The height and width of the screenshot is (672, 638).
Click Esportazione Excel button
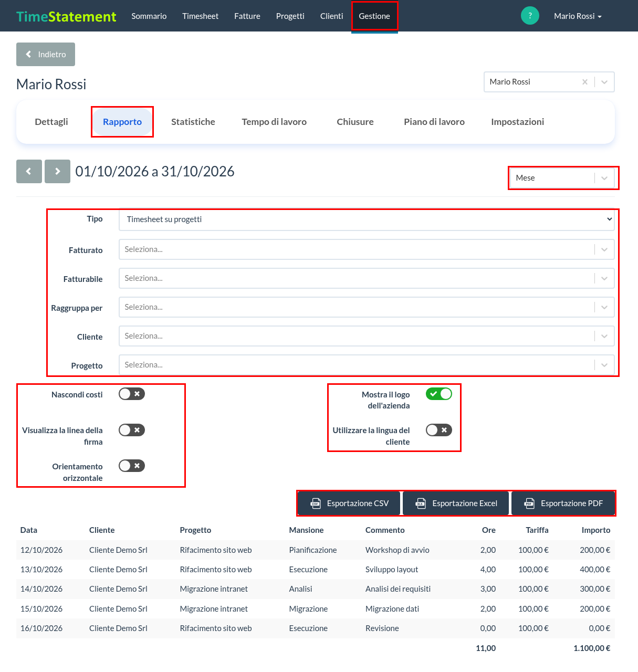coord(456,503)
